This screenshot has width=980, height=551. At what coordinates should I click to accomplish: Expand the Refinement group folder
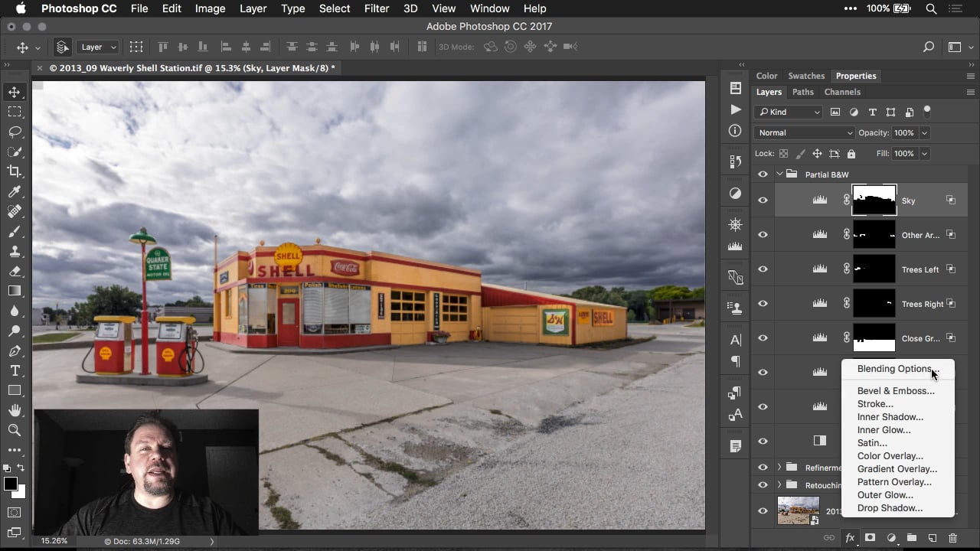coord(779,467)
